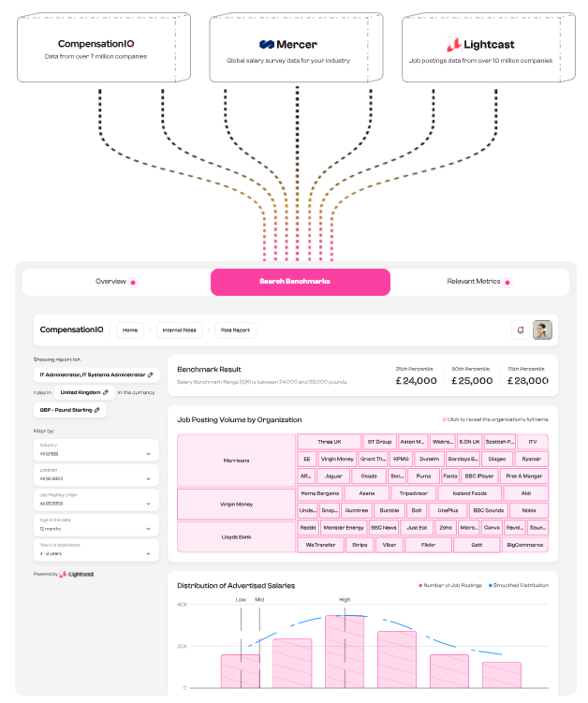Select the Gumtree treemap cell
Screen dimensions: 588x703
coord(357,510)
